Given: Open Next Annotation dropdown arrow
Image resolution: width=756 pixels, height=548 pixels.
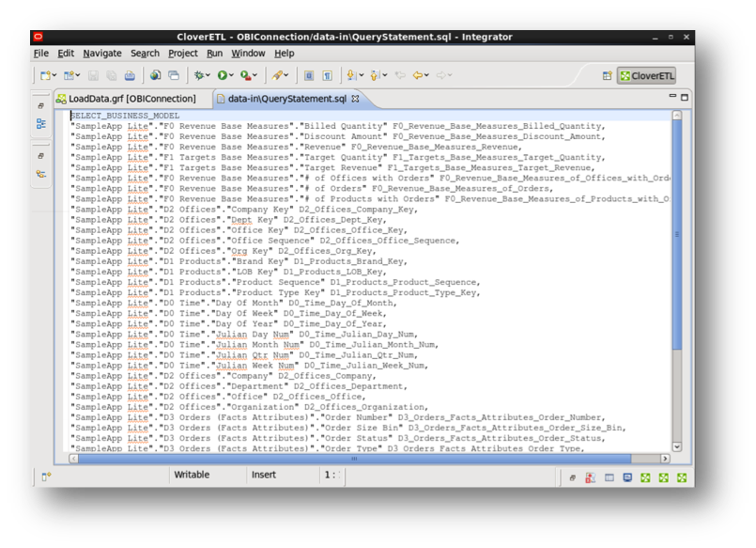Looking at the screenshot, I should [362, 75].
